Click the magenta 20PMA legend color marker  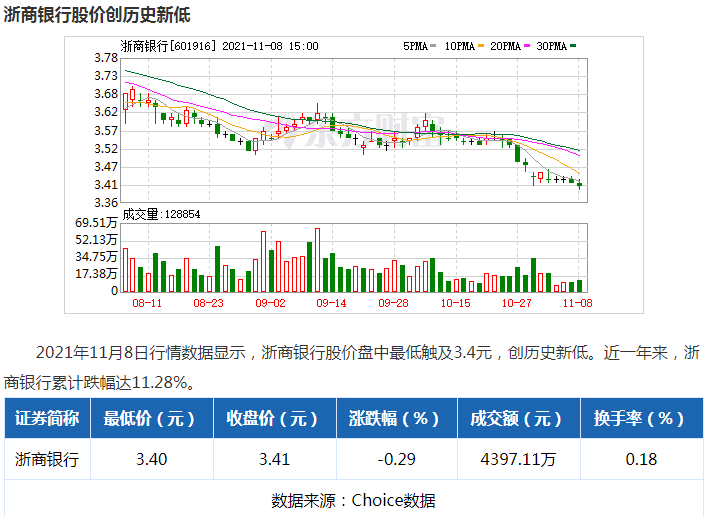(x=527, y=46)
